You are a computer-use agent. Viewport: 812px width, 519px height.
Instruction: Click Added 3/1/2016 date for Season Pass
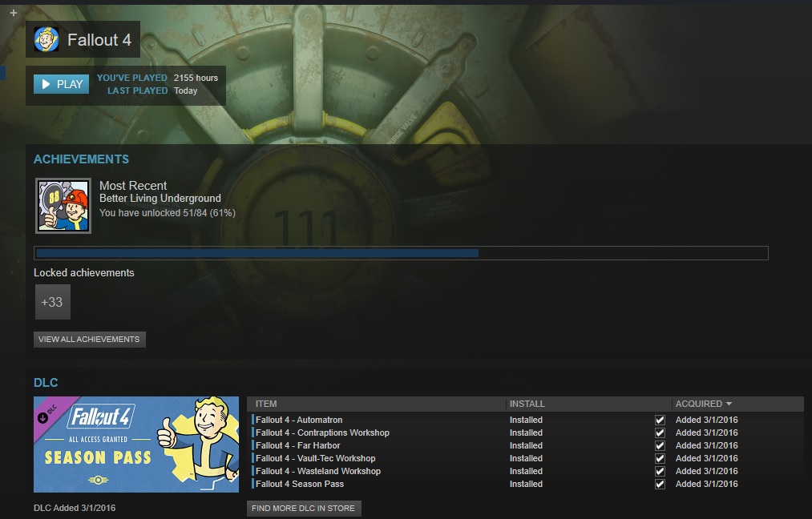[x=707, y=484]
